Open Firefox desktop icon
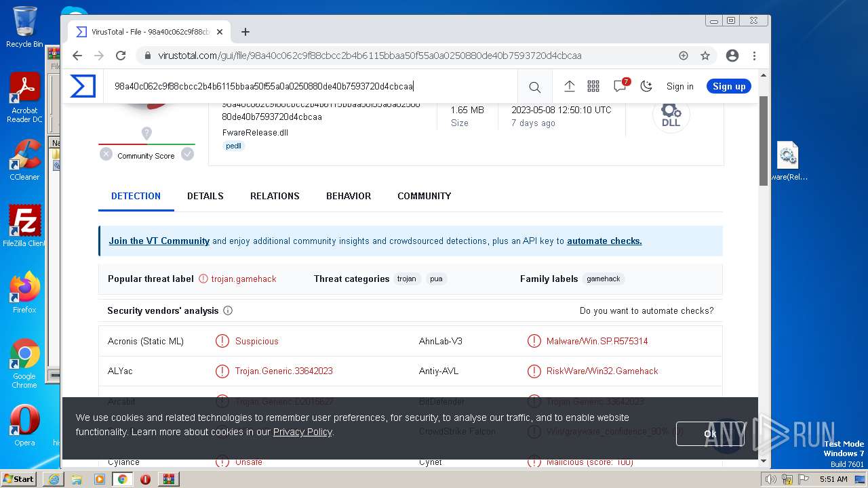 (x=24, y=293)
